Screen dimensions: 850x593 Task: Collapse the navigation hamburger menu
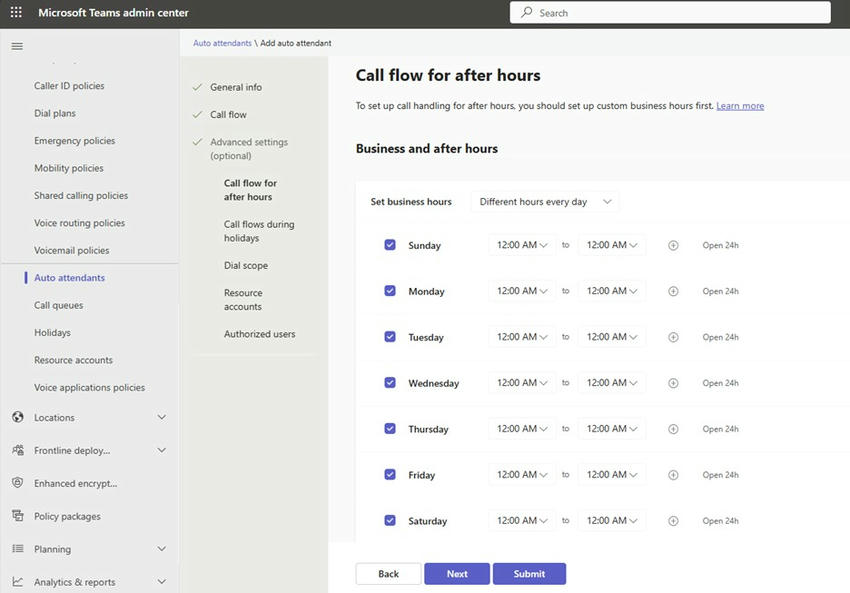tap(17, 47)
